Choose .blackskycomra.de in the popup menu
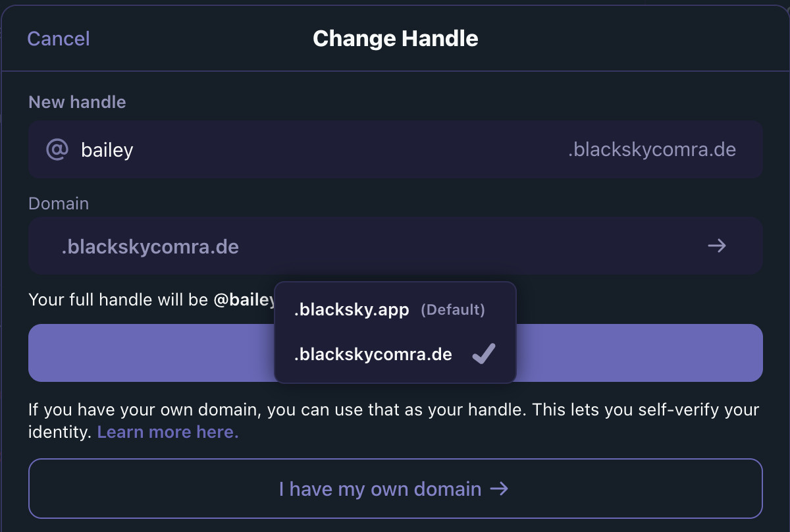 373,354
